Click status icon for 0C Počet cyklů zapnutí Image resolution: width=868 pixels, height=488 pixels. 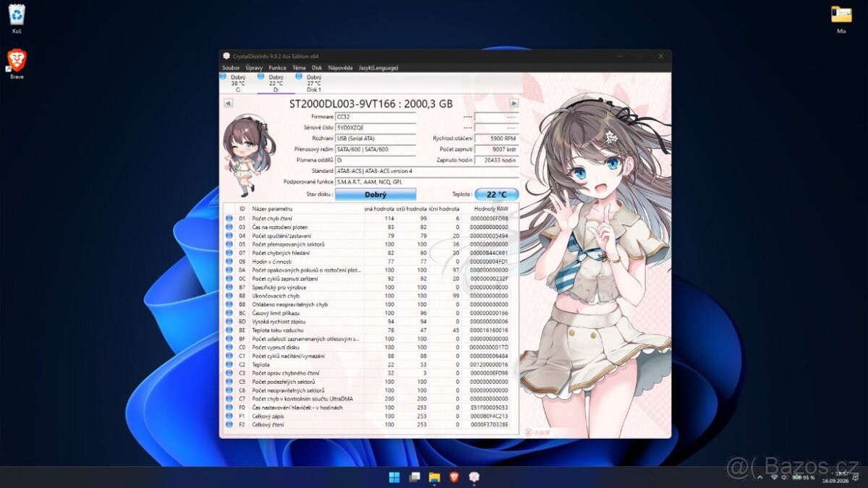pos(229,278)
